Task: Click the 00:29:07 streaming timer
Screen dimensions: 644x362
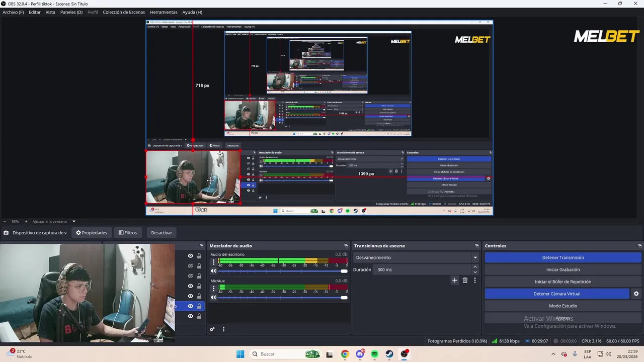Action: click(x=536, y=341)
